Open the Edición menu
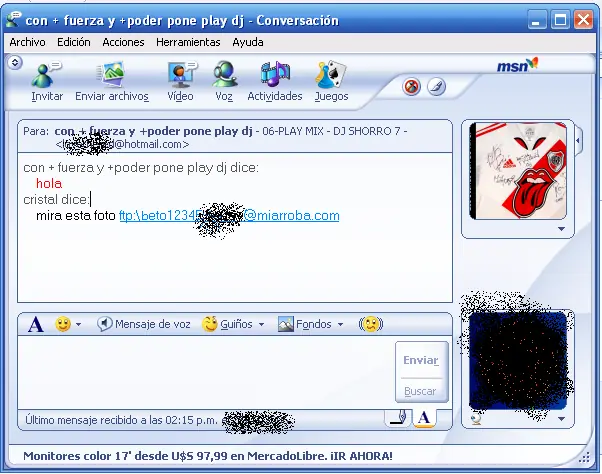 (74, 42)
